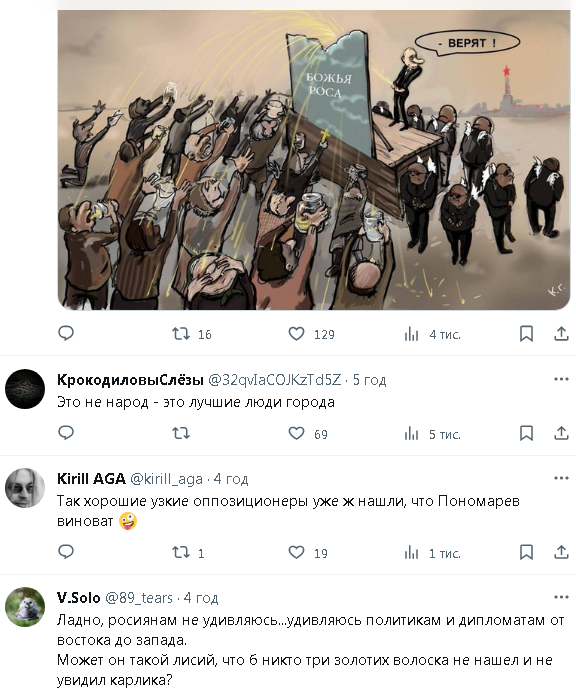Open the @kirill_aga profile handle
Viewport: 576px width, 694px height.
(166, 479)
